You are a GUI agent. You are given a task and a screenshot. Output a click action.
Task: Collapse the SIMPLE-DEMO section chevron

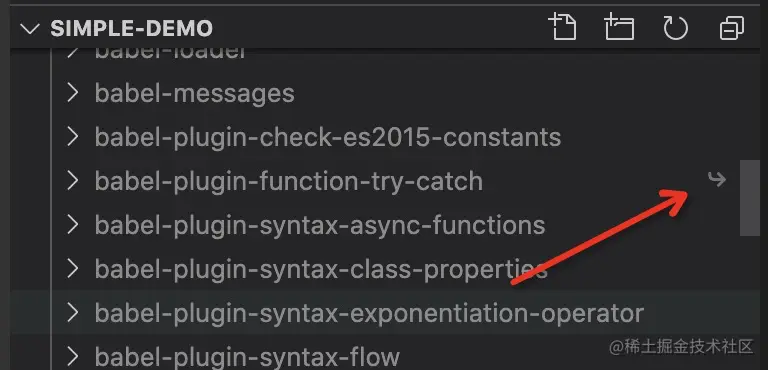pos(30,29)
